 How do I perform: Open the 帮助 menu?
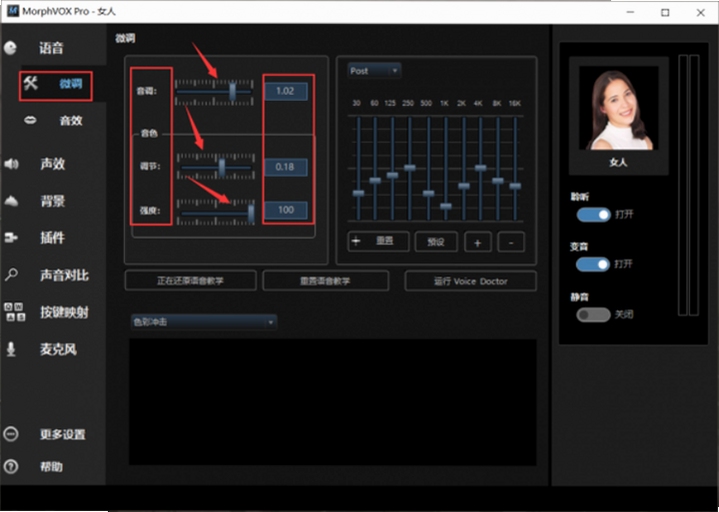51,467
